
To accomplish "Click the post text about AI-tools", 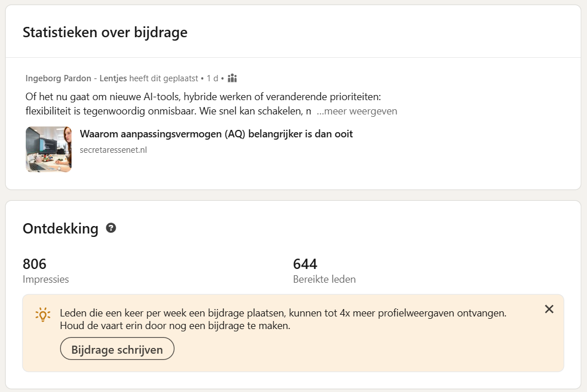I will point(203,96).
